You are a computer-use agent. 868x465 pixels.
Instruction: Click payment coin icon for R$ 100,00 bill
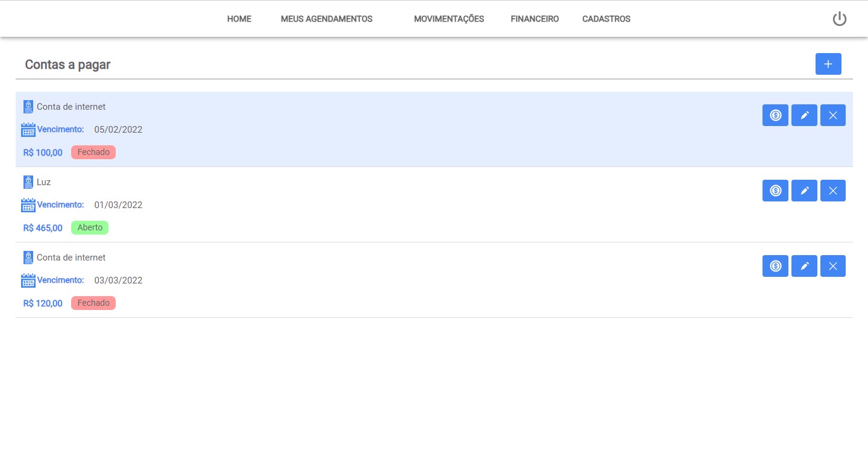pos(775,115)
